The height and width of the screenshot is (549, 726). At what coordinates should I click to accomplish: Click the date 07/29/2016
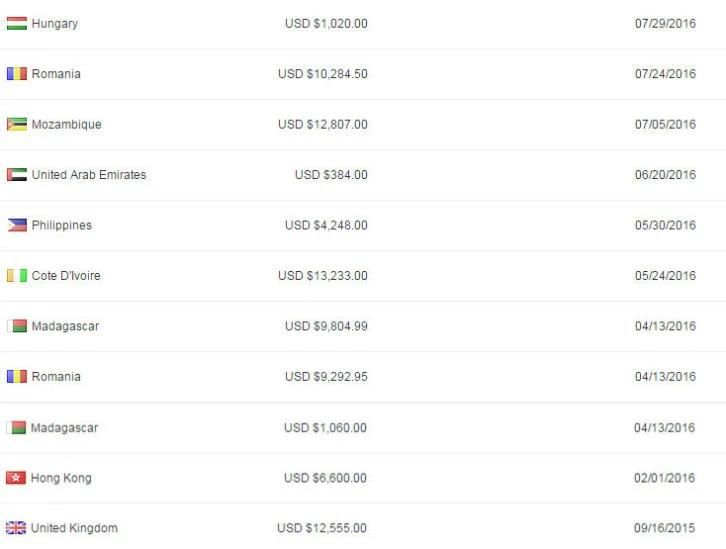(x=665, y=23)
